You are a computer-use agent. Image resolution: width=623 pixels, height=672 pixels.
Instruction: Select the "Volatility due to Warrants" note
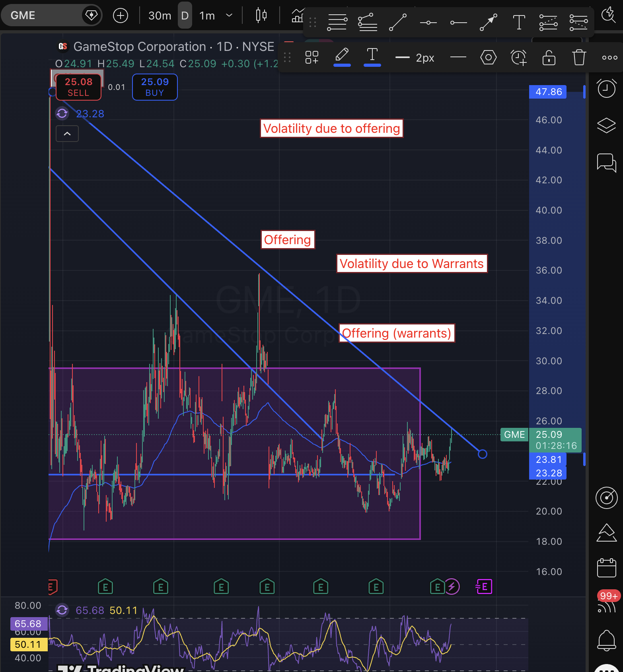(x=412, y=264)
